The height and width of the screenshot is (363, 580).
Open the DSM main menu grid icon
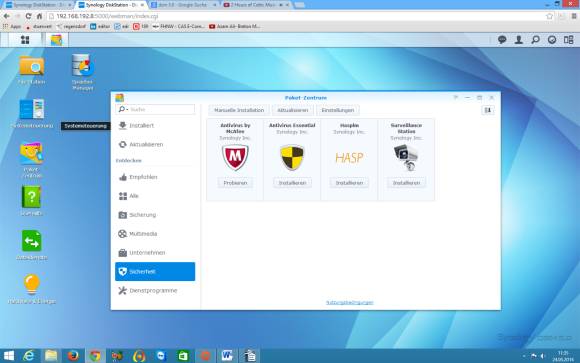(25, 40)
